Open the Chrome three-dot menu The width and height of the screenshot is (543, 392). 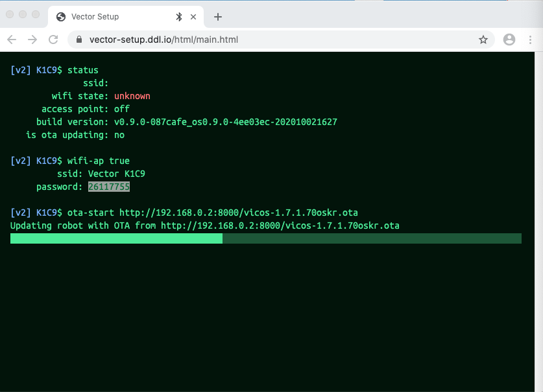coord(531,40)
